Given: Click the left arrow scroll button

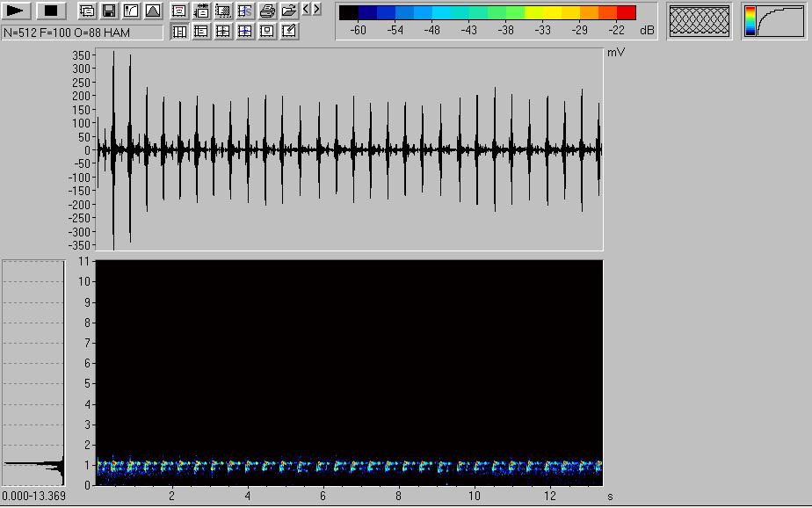Looking at the screenshot, I should [306, 10].
